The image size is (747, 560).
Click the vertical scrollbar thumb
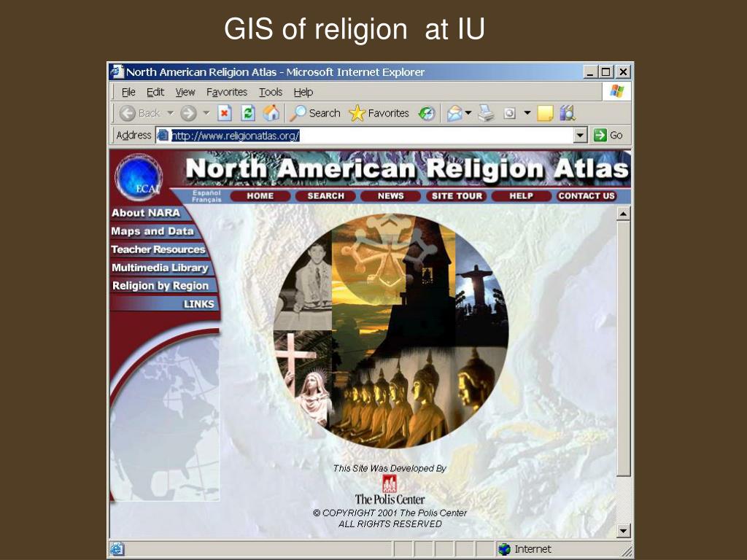pos(623,348)
